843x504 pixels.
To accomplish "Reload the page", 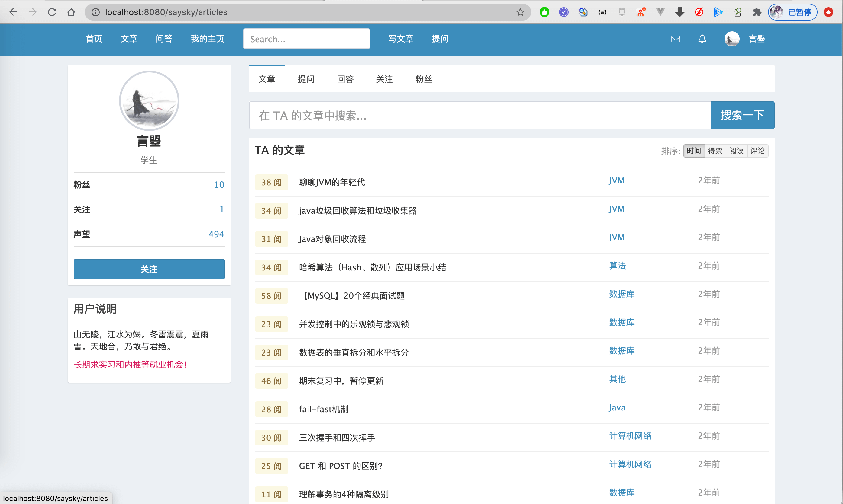I will [x=52, y=12].
